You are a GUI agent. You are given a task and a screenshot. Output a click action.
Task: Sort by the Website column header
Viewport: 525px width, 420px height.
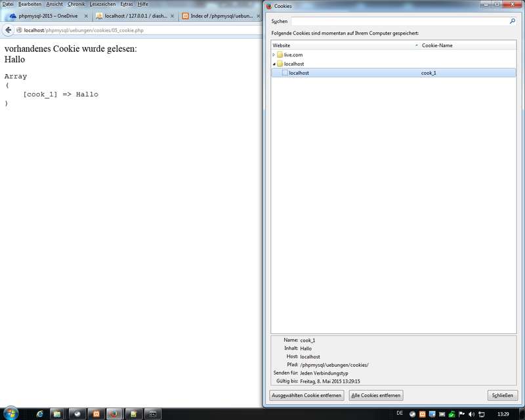[x=345, y=45]
